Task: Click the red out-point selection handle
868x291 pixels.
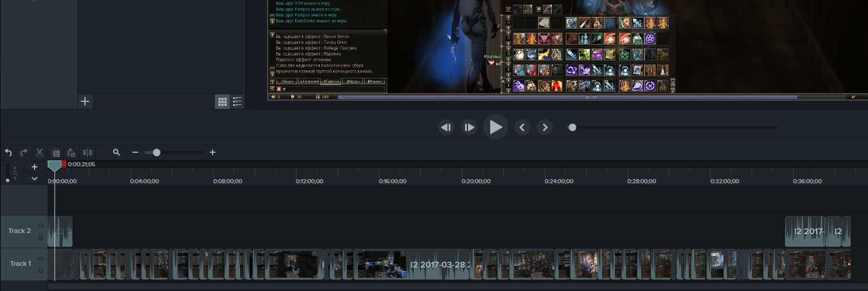Action: 64,165
